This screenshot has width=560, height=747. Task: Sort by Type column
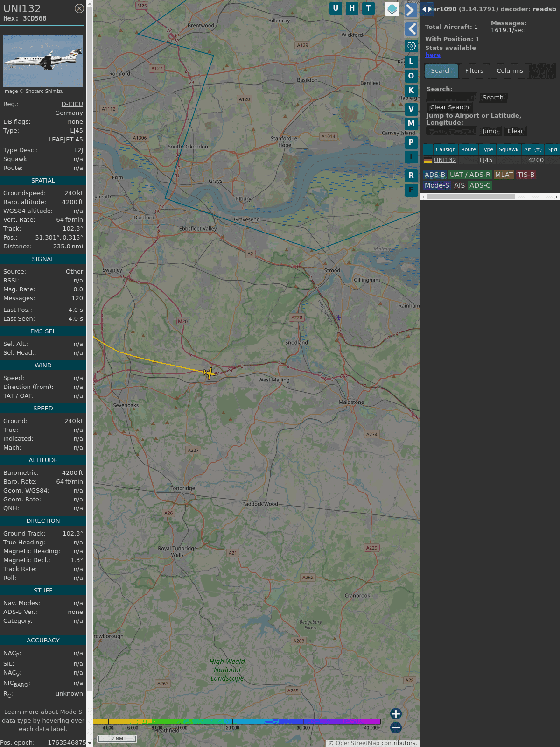tap(487, 149)
